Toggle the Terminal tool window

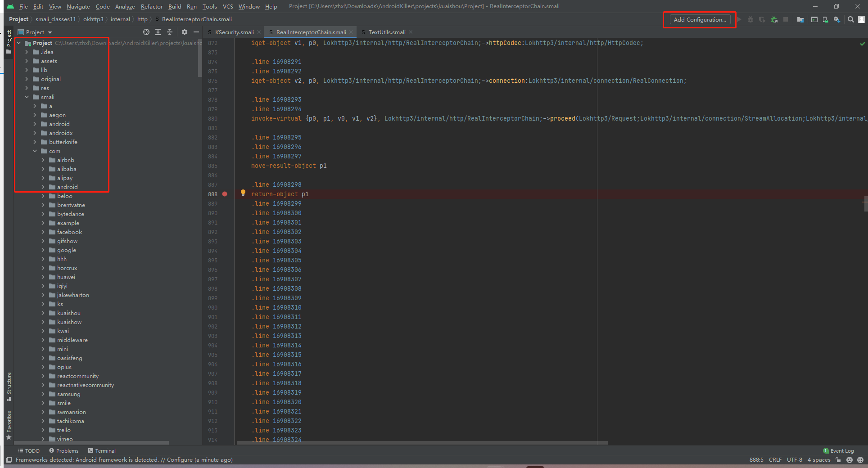pos(102,450)
